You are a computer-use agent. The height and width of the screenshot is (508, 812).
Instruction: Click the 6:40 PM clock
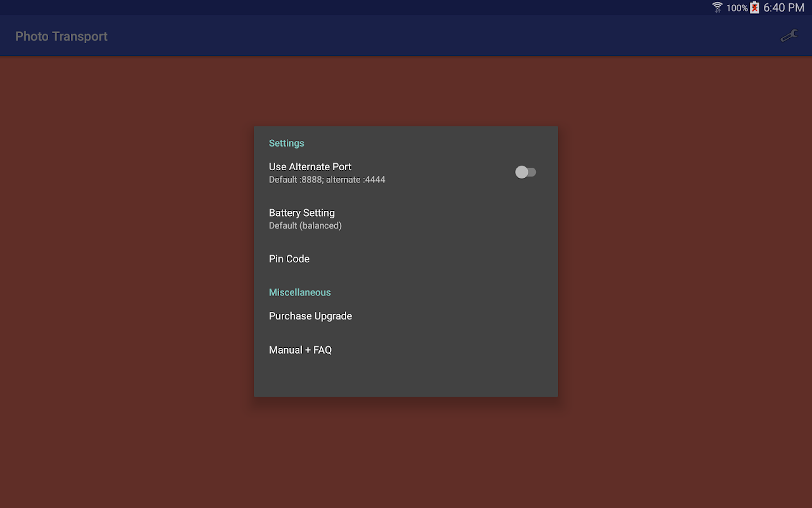pos(783,8)
